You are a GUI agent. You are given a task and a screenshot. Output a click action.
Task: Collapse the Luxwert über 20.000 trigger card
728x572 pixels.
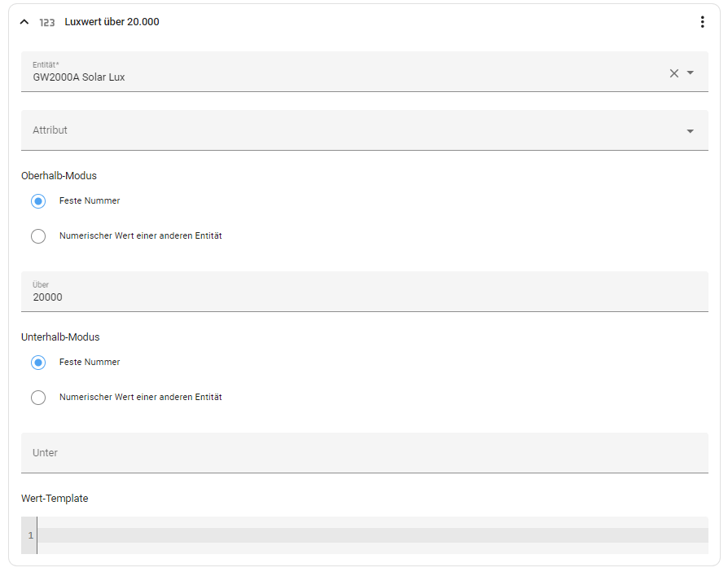point(24,22)
